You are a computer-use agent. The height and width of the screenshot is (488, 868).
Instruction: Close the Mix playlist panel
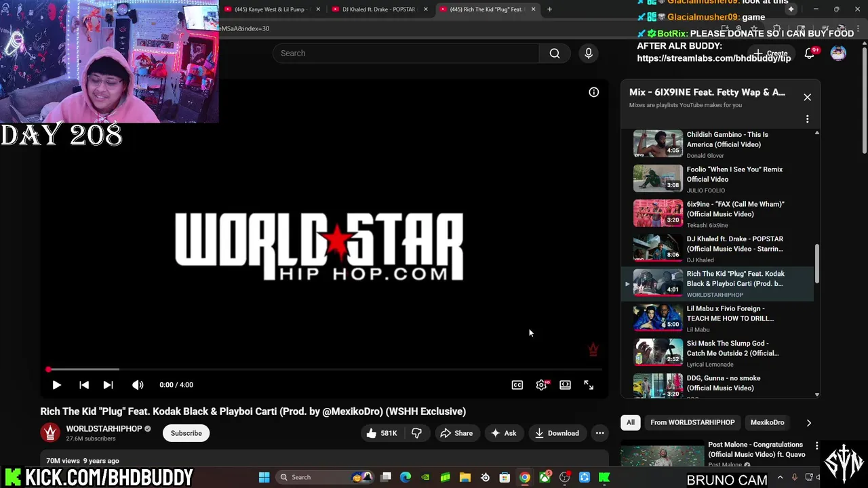pos(807,97)
